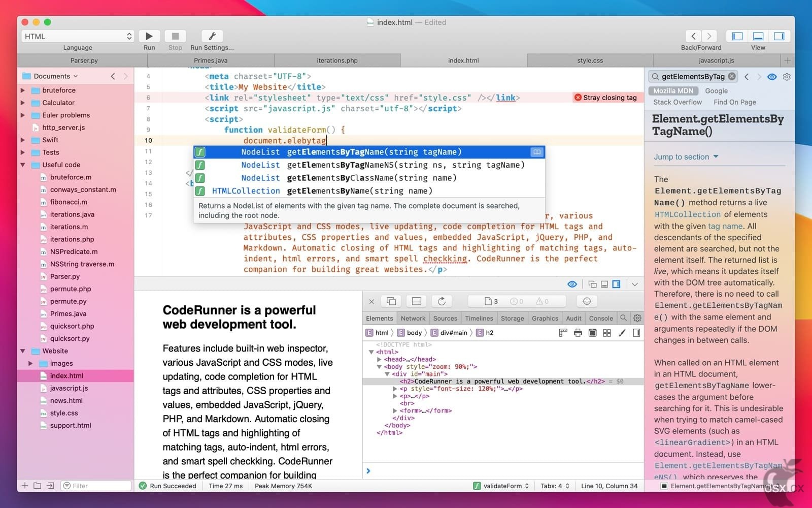The width and height of the screenshot is (812, 508).
Task: Open the tag name link
Action: [x=725, y=226]
